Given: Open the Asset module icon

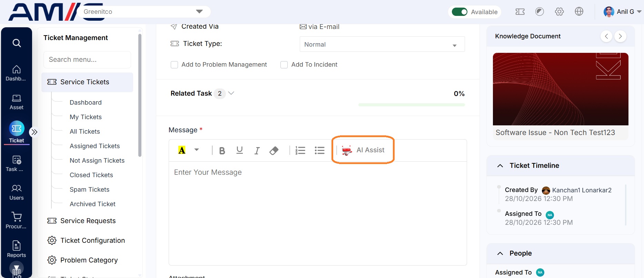Looking at the screenshot, I should click(x=16, y=102).
